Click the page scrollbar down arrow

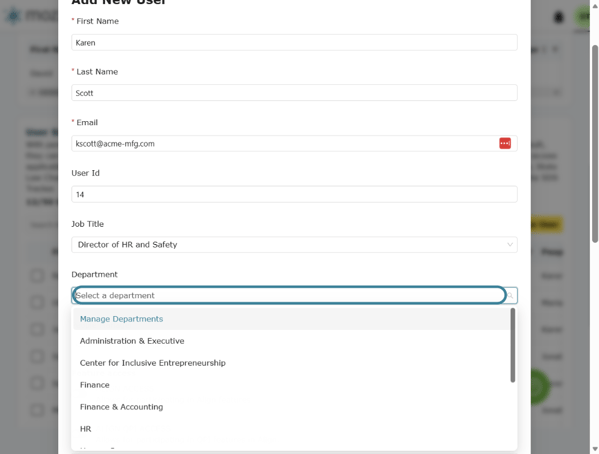click(x=595, y=449)
